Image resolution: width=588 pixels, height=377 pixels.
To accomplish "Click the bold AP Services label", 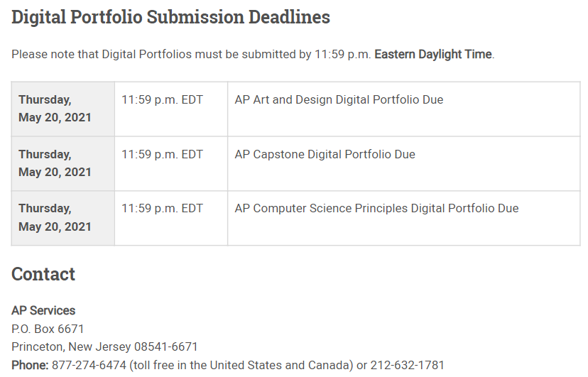I will (x=43, y=310).
